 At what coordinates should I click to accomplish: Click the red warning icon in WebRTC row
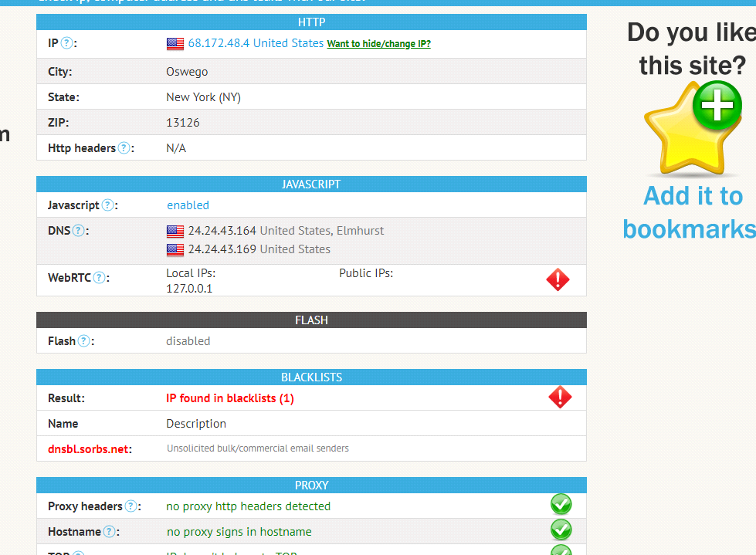pos(558,279)
